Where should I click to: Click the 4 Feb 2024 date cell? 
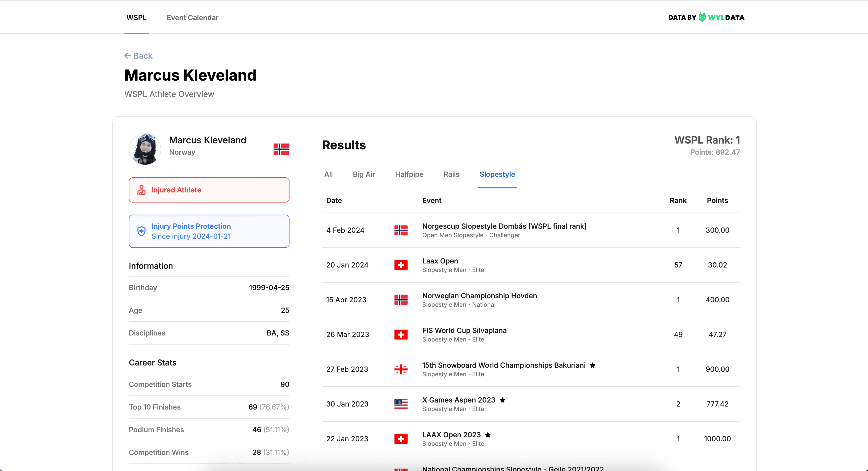coord(345,230)
